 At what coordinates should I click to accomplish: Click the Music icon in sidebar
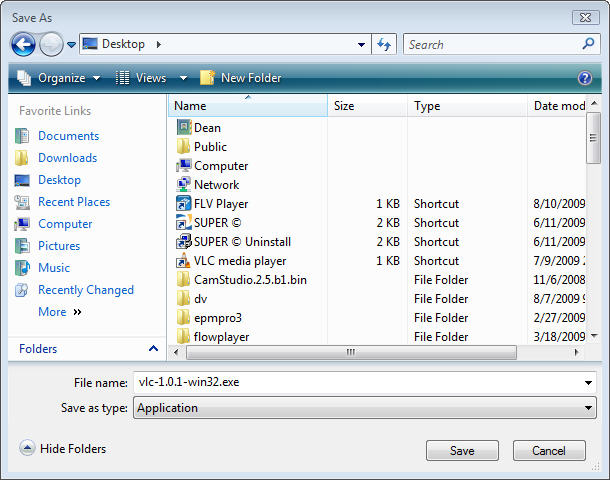tap(22, 268)
